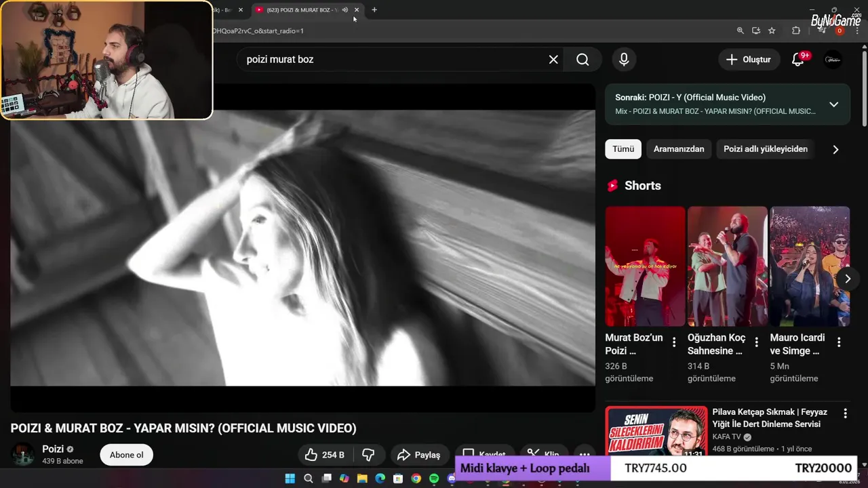Dislike the video
Screen dimensions: 868x488
(x=369, y=455)
